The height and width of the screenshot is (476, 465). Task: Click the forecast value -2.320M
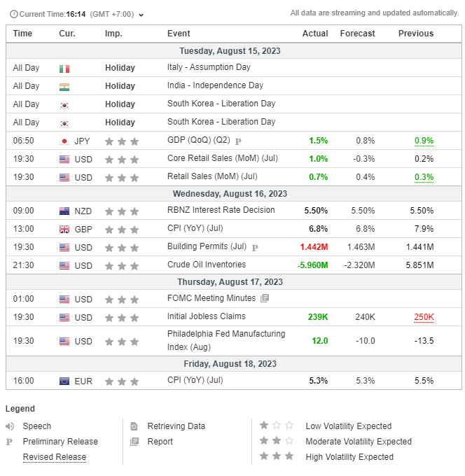pos(359,265)
